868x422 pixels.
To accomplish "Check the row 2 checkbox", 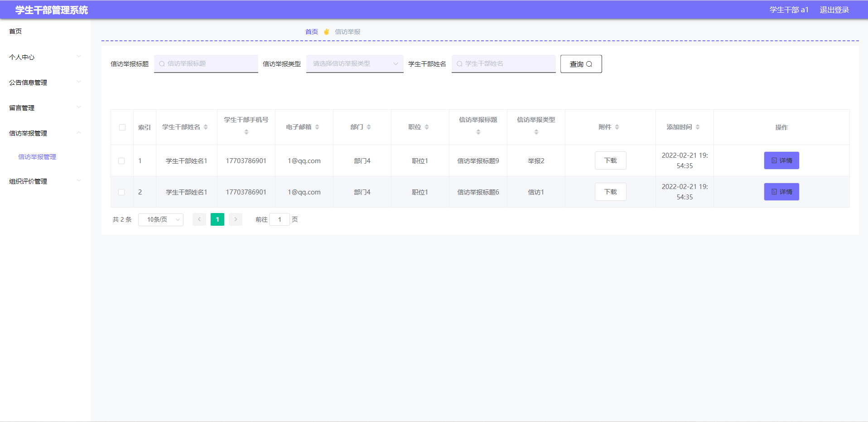I will click(121, 192).
